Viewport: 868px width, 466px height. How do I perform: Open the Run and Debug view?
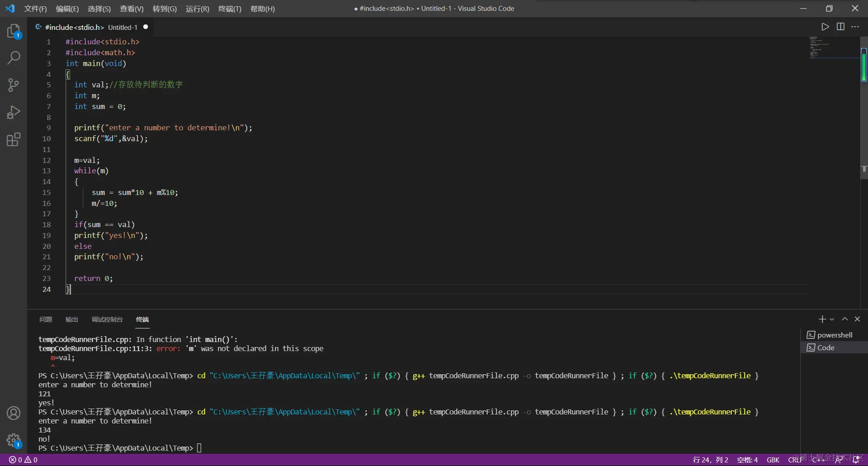[x=14, y=112]
